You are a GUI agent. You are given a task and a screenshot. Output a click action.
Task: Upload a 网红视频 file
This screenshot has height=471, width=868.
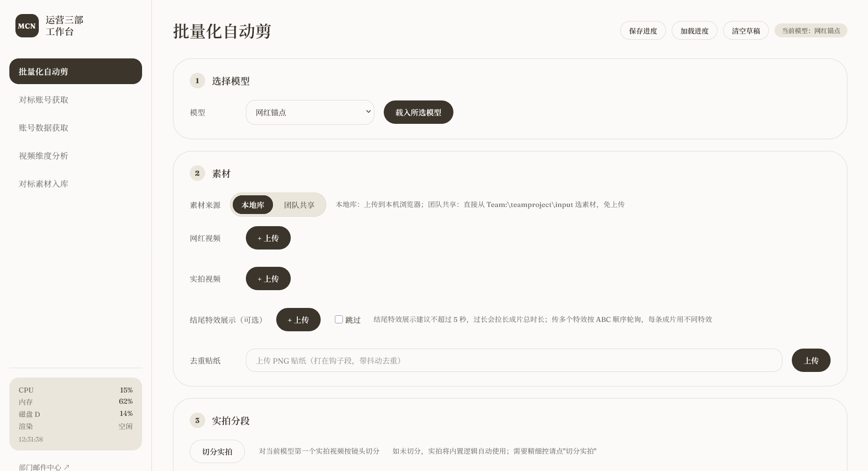268,238
